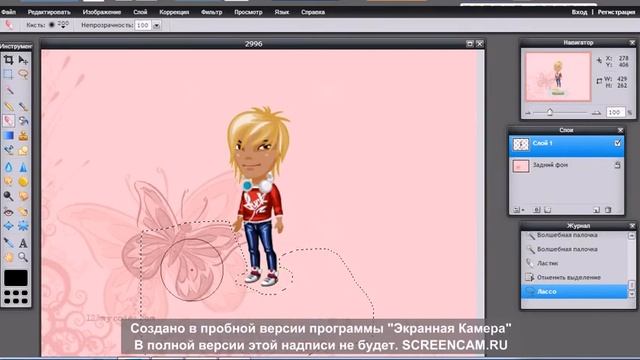Click the Вход login link

click(579, 12)
